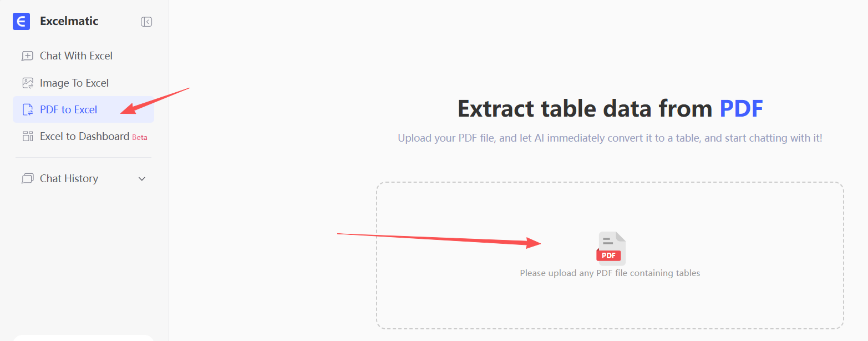This screenshot has height=341, width=868.
Task: Click the Beta badge
Action: (140, 137)
